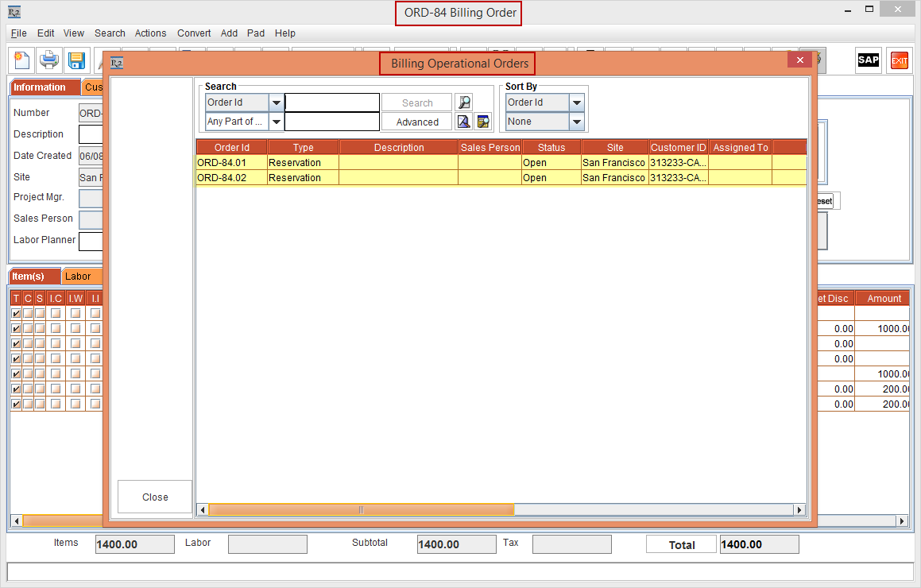Click the saved search icon next to Advanced
The width and height of the screenshot is (921, 588).
click(x=482, y=121)
